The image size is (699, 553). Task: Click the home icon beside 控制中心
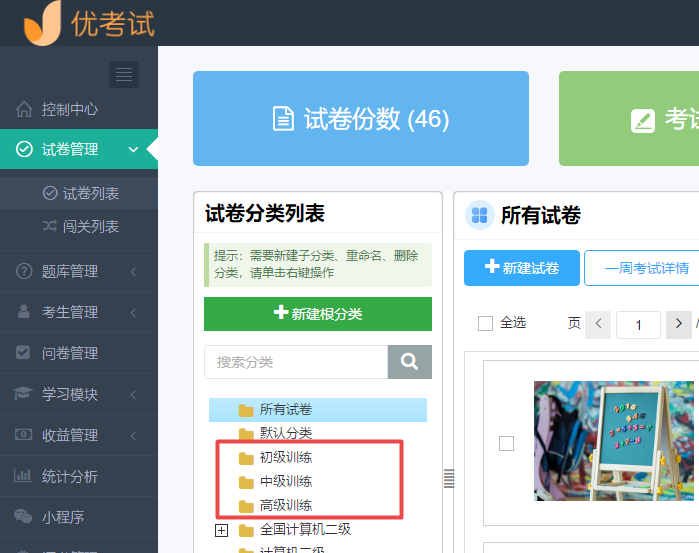point(24,109)
